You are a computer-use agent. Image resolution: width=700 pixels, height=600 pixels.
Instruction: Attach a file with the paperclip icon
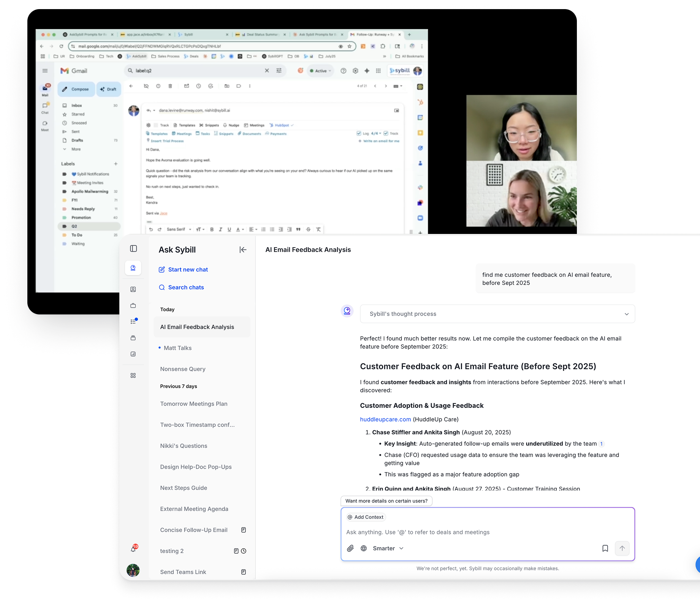point(350,548)
